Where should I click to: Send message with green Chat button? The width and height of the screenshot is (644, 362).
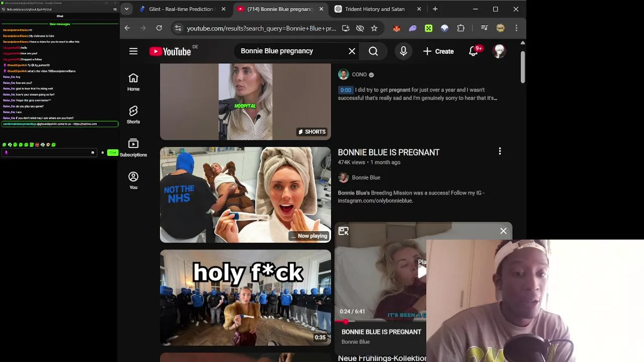112,152
